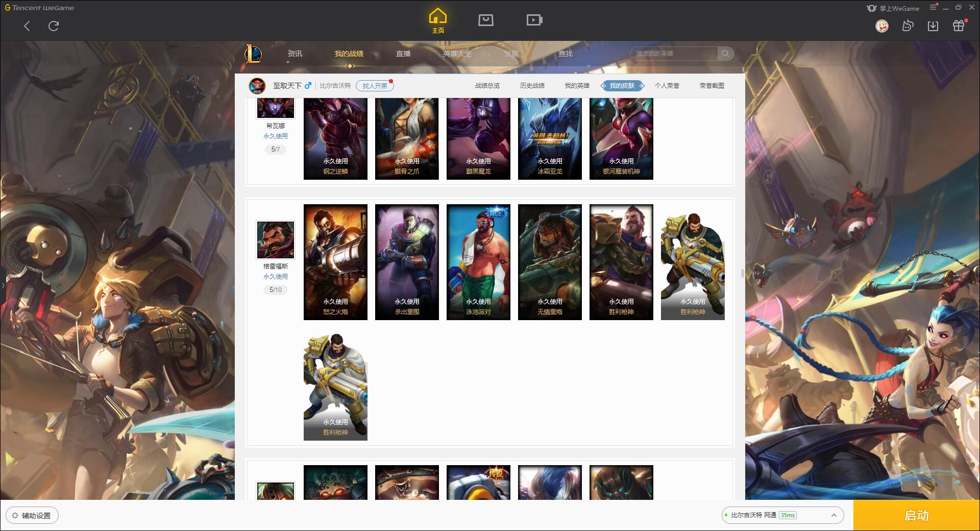This screenshot has width=980, height=531.
Task: Open 战绩总览 sub-tab
Action: pos(487,86)
